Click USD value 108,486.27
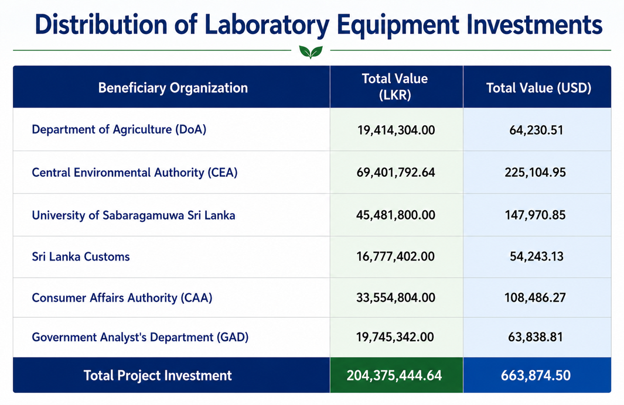Image resolution: width=624 pixels, height=405 pixels. point(535,298)
